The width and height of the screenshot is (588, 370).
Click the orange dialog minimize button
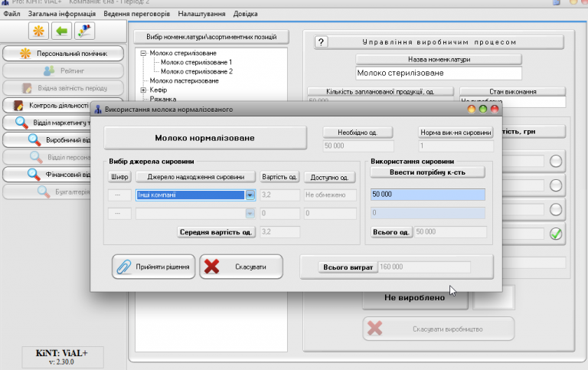(x=472, y=110)
